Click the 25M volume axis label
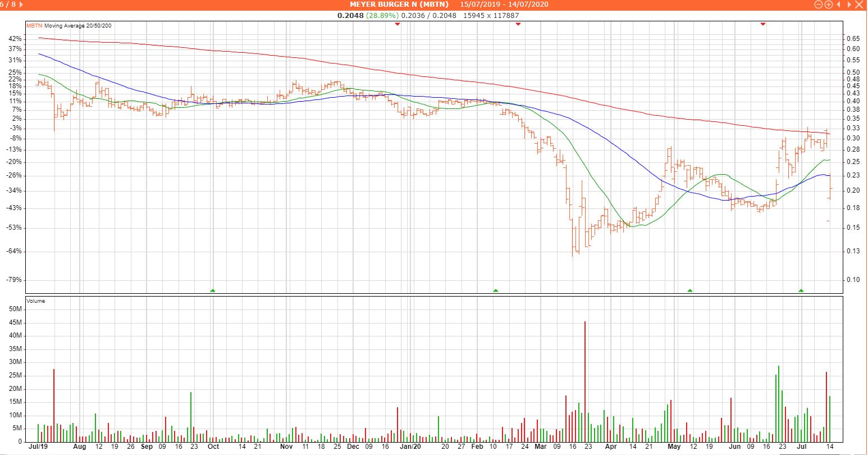 (16, 376)
